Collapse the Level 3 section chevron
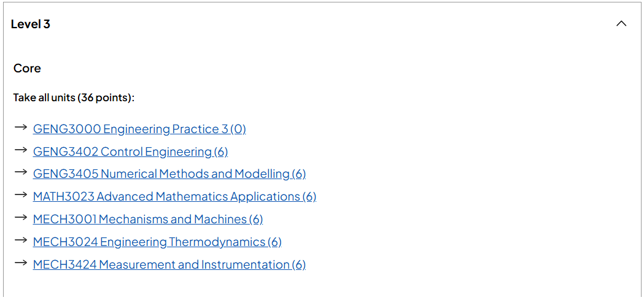The width and height of the screenshot is (644, 300). [x=621, y=24]
